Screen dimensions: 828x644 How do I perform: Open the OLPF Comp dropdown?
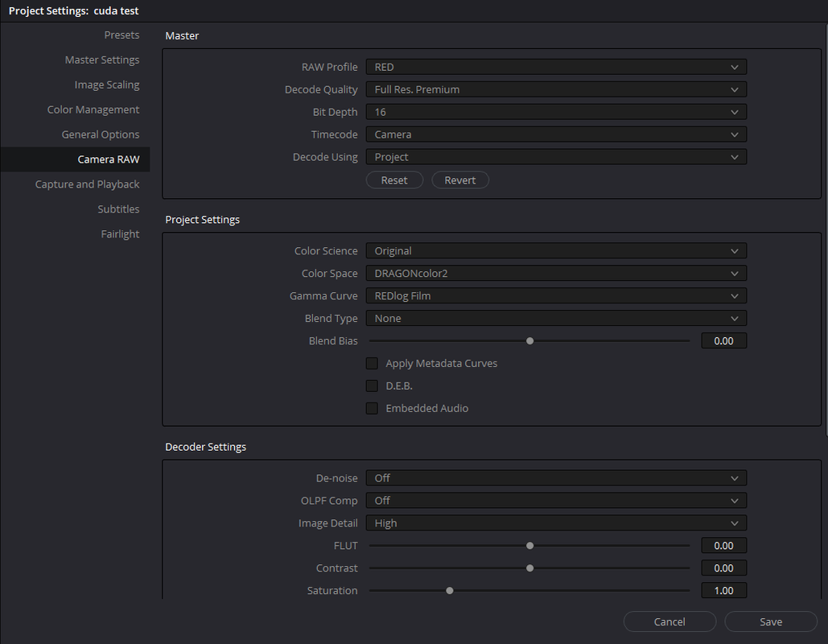tap(556, 501)
